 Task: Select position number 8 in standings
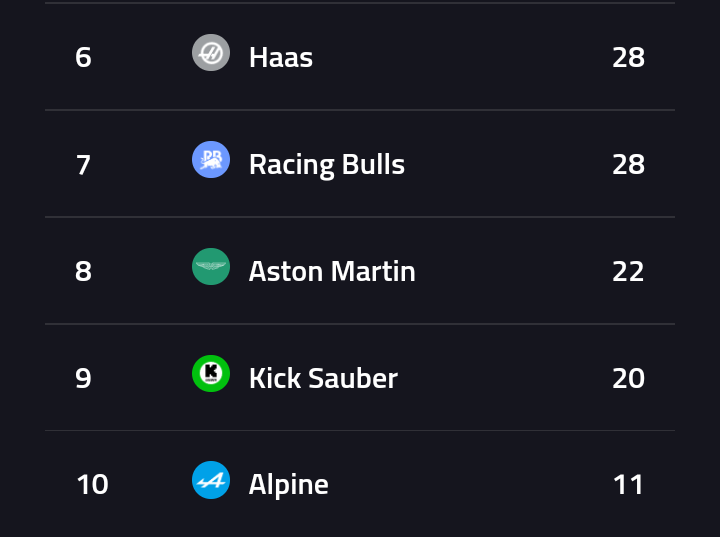coord(83,271)
